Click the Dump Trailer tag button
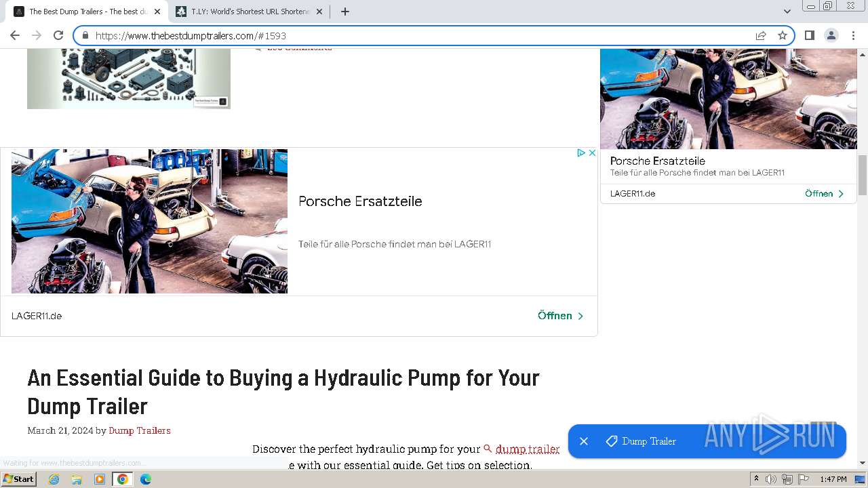The height and width of the screenshot is (488, 868). pyautogui.click(x=642, y=441)
